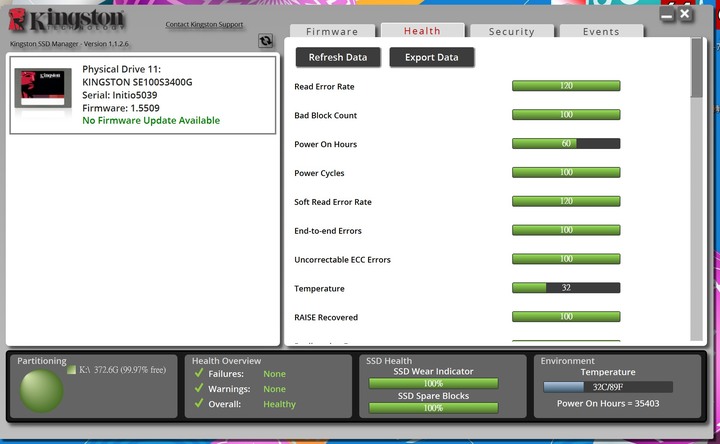Click the K:\ partition legend square
Viewport: 720px width, 444px height.
[x=71, y=370]
